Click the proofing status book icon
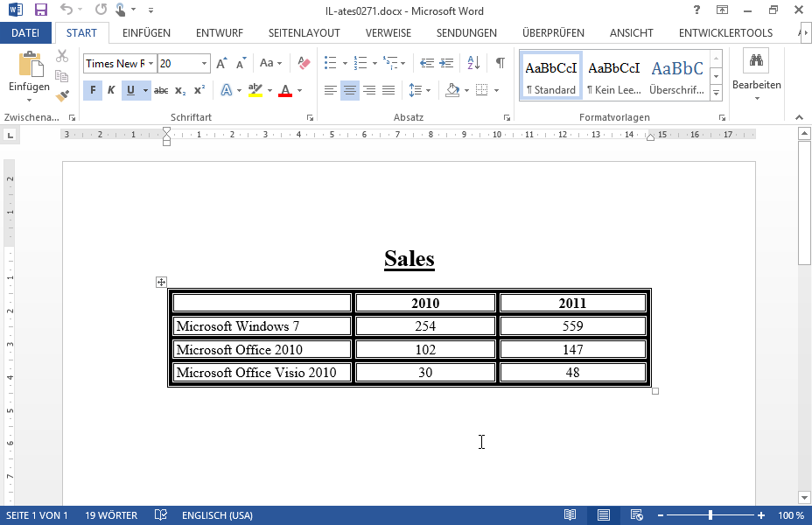This screenshot has width=812, height=525. click(x=161, y=515)
